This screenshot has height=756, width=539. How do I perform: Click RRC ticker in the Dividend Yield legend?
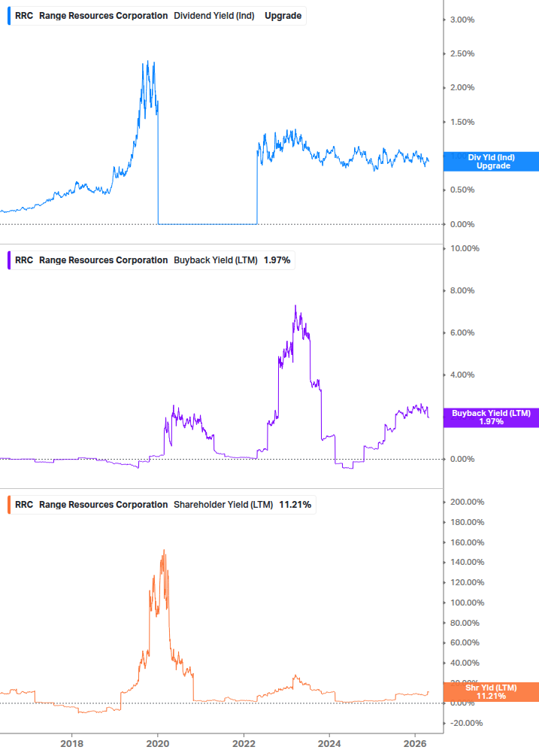pos(24,16)
